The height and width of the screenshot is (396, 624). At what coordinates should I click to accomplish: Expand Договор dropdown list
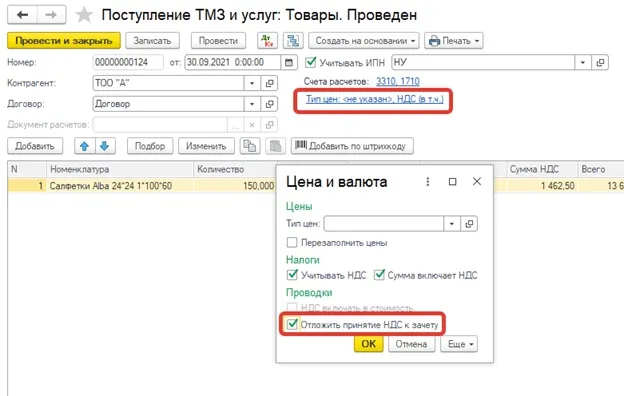point(252,104)
